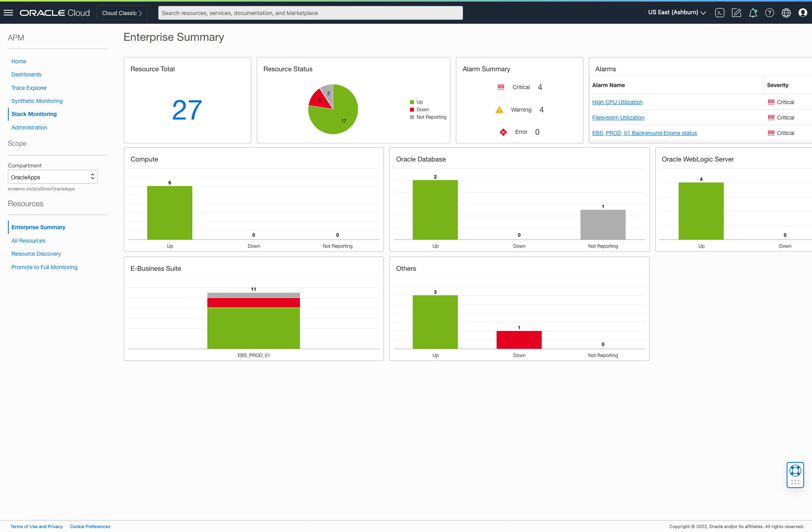Open the language globe icon

point(786,13)
